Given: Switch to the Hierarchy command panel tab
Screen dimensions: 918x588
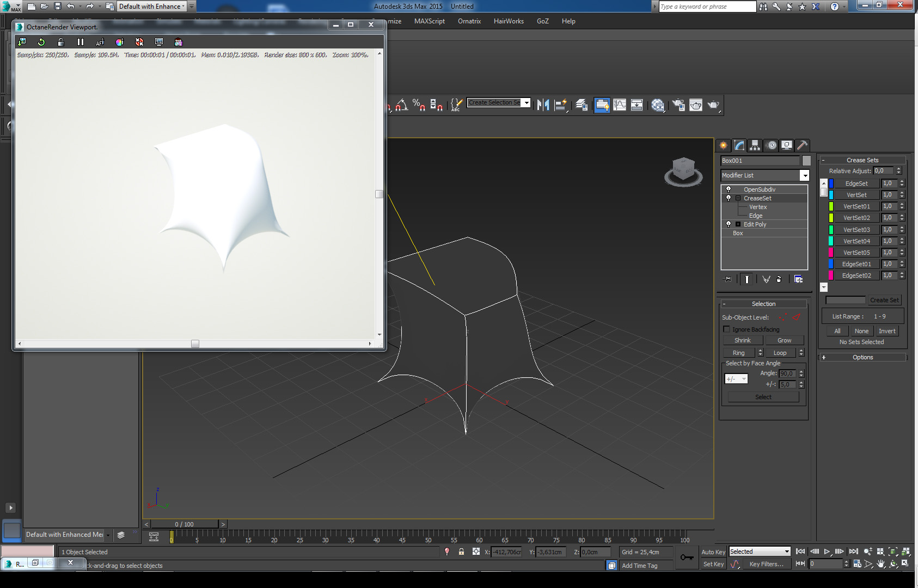Looking at the screenshot, I should [755, 145].
